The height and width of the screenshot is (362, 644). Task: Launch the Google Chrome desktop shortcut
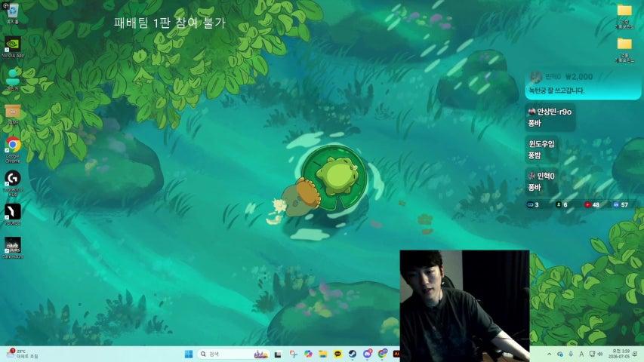[x=13, y=149]
